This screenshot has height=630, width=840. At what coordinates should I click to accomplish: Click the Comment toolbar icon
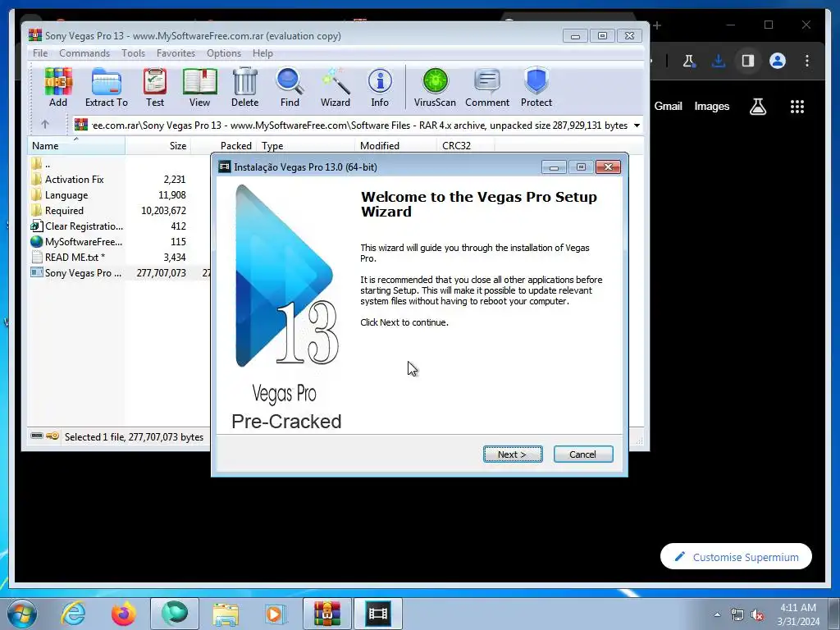tap(487, 87)
